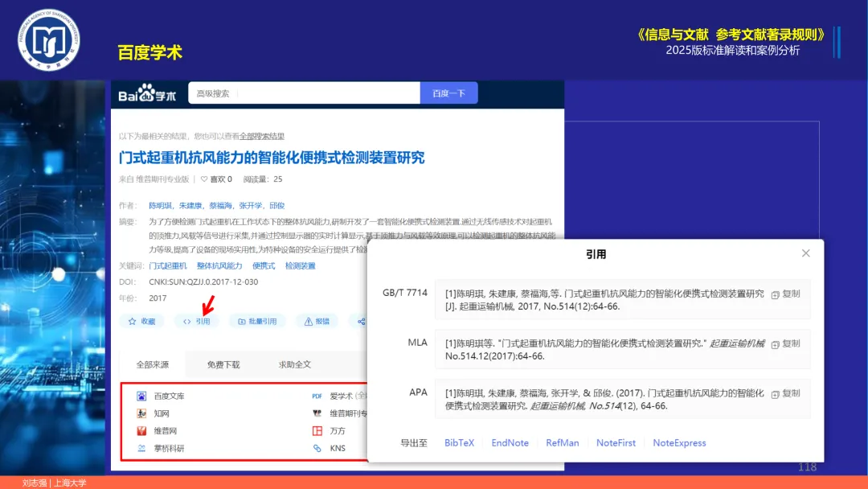Screen dimensions: 868x489
Task: Click the code brackets icon for 引用
Action: pos(186,321)
